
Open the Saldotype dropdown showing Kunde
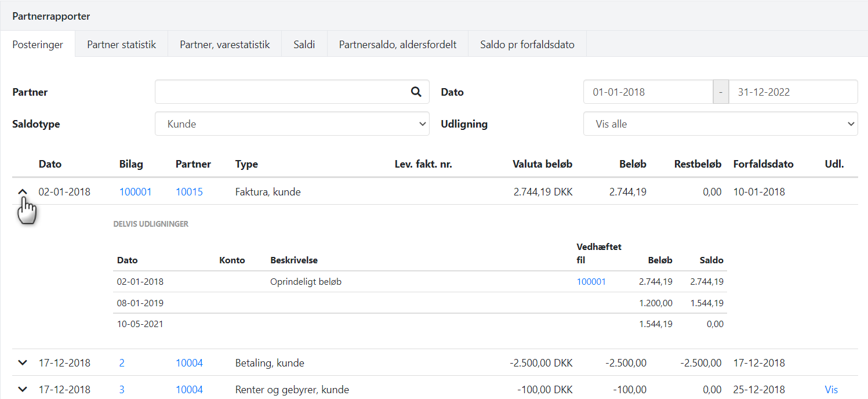click(x=292, y=124)
